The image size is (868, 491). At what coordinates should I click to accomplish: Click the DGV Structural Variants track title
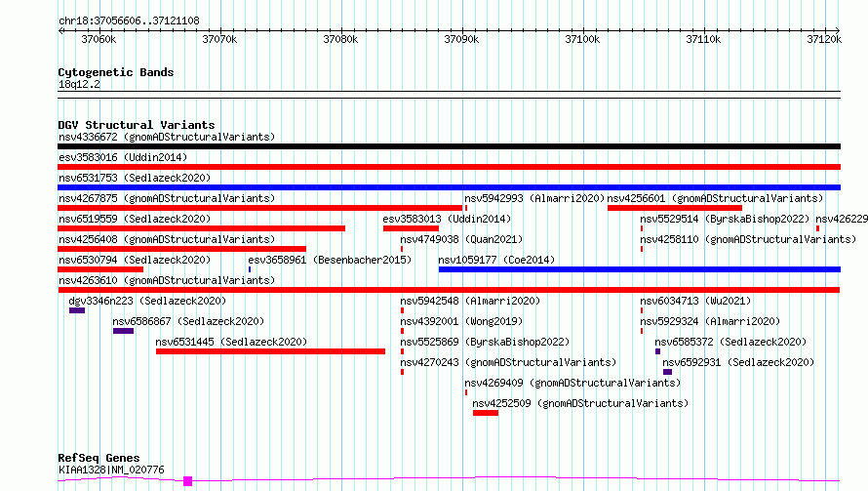pyautogui.click(x=137, y=125)
